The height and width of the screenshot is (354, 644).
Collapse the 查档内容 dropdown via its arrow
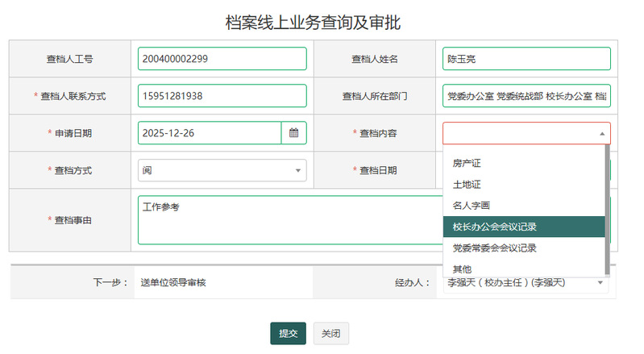point(600,134)
